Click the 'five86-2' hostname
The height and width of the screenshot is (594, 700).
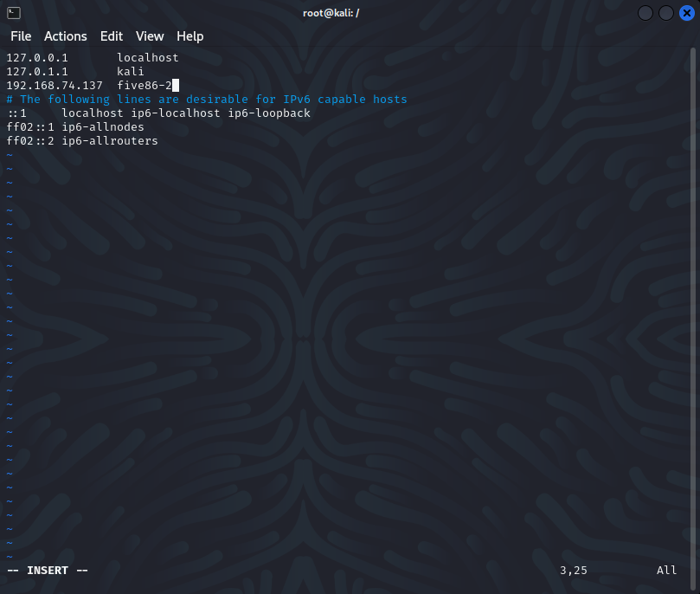(144, 86)
